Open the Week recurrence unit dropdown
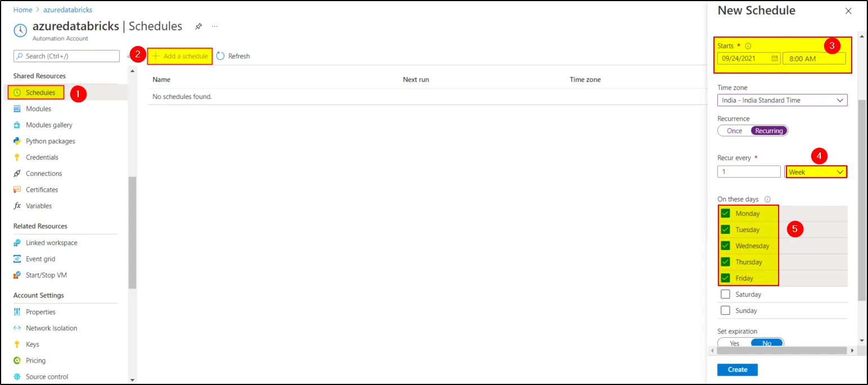Image resolution: width=868 pixels, height=385 pixels. (x=816, y=172)
